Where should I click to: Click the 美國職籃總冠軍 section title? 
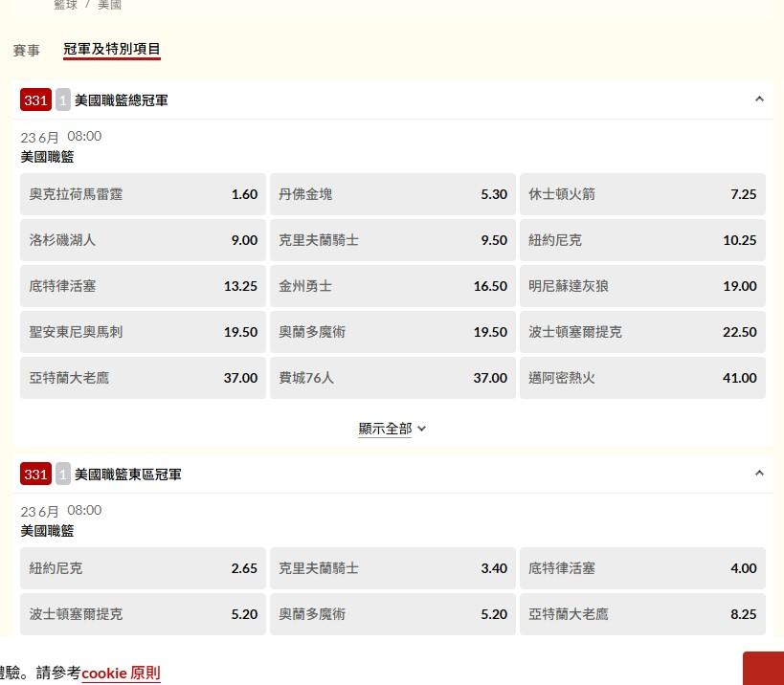tap(121, 100)
